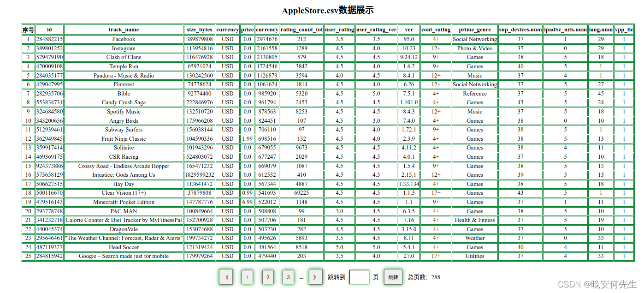644x293 pixels.
Task: Click the Temple Run cell
Action: pyautogui.click(x=124, y=66)
